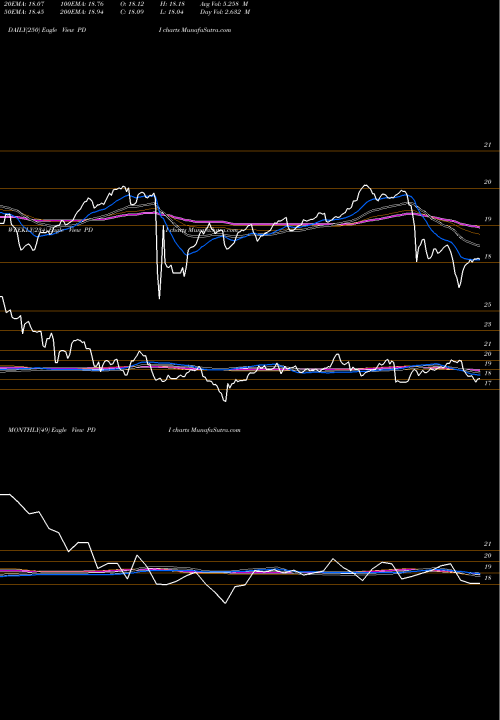Viewport: 500px width, 720px height.
Task: Click the Day Vol 2.682 M label
Action: tap(225, 12)
